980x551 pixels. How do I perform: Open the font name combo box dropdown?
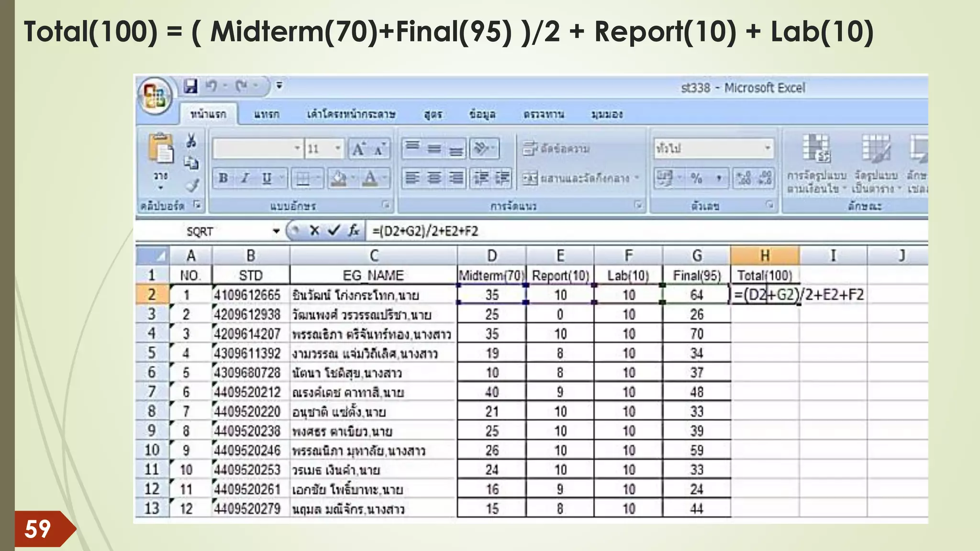pos(297,149)
